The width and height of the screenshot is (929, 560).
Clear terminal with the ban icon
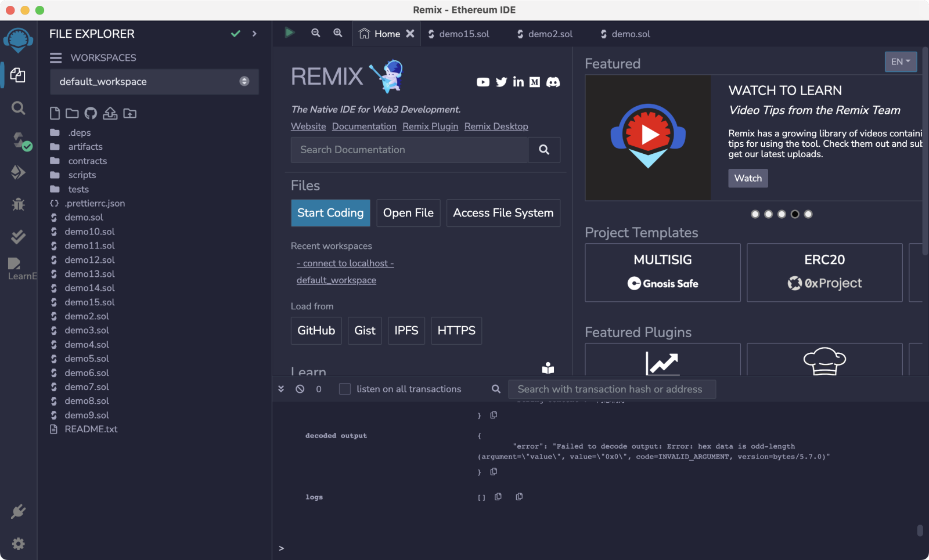click(x=300, y=389)
